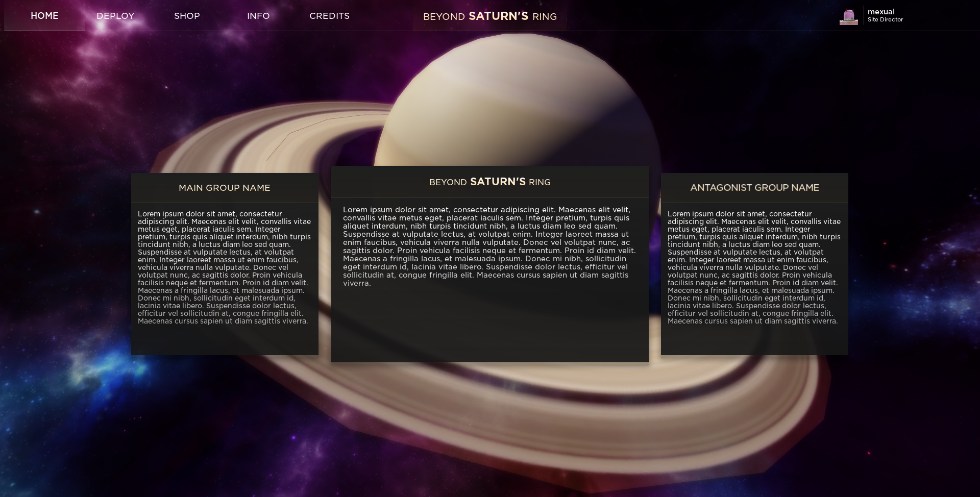Select the mexual username
Image resolution: width=980 pixels, height=497 pixels.
pos(881,12)
